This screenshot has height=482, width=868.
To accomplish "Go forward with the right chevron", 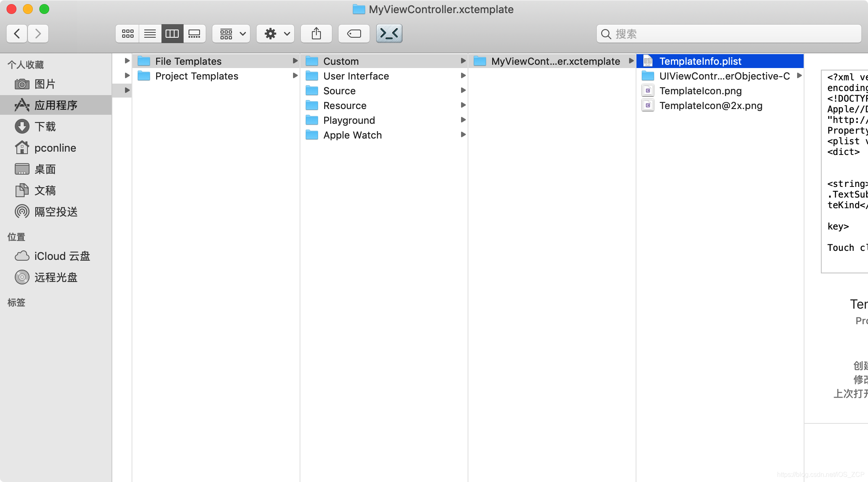I will (38, 34).
